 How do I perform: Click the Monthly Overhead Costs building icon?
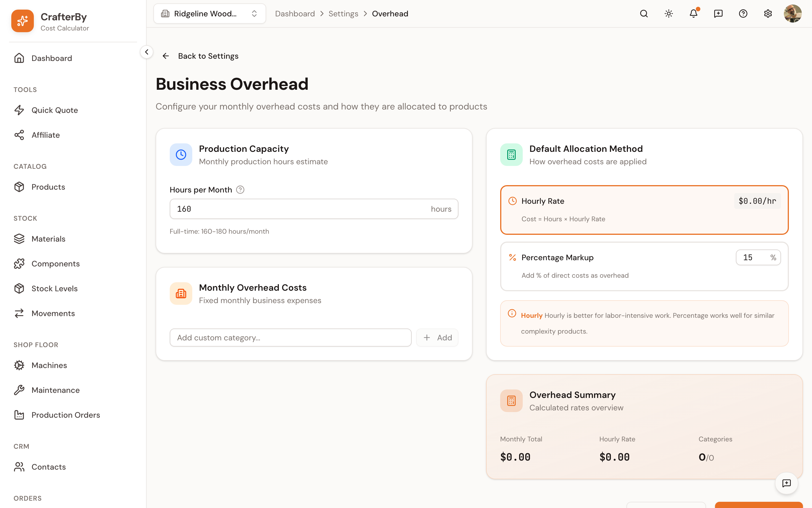click(181, 294)
